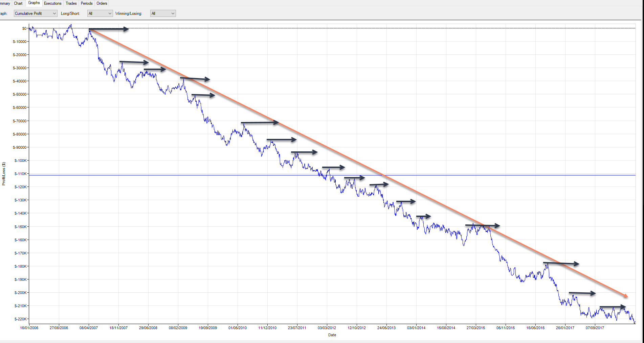This screenshot has height=343, width=644.
Task: Click the '03/01/2014' date label
Action: [x=416, y=328]
